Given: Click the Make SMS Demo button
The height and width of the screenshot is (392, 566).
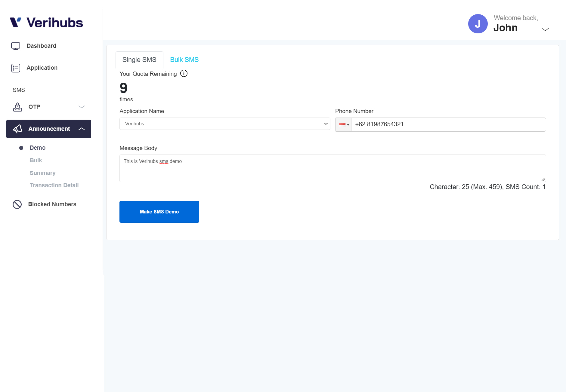Looking at the screenshot, I should 159,212.
